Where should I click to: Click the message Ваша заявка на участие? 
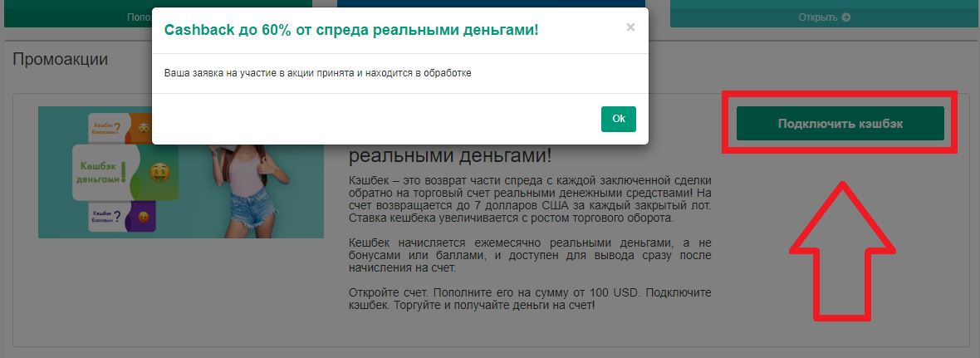[318, 73]
